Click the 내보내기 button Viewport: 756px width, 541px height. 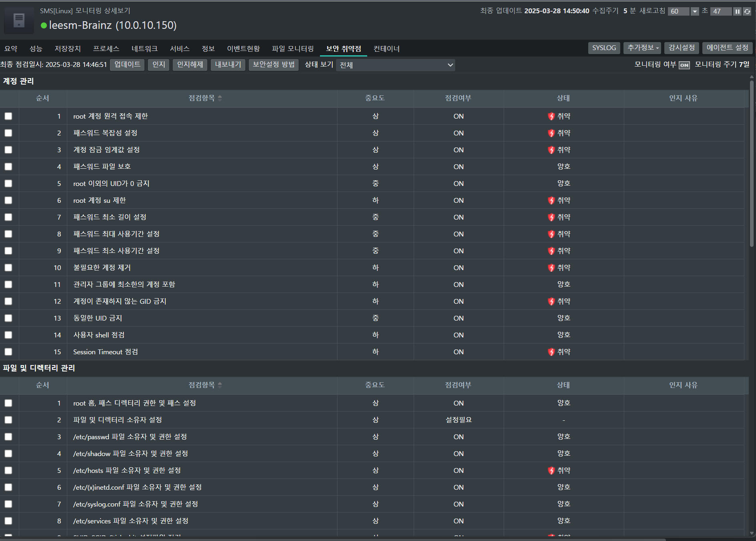[x=228, y=65]
